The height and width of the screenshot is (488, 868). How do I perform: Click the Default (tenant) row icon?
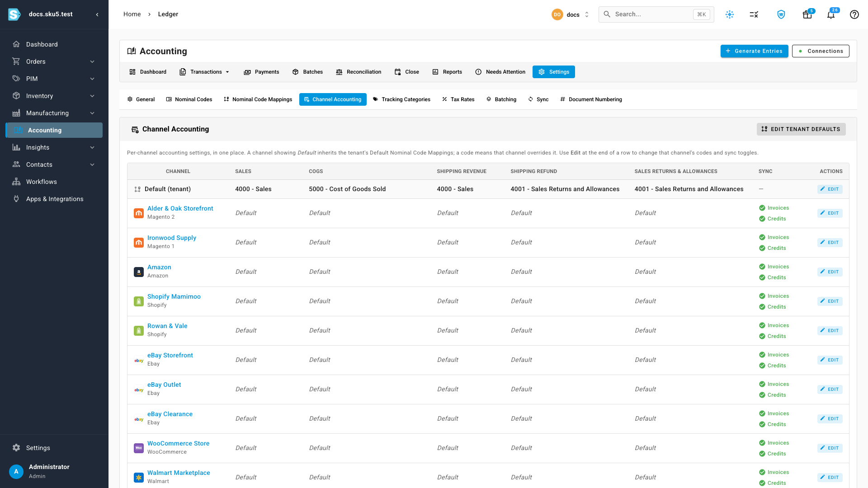tap(137, 189)
